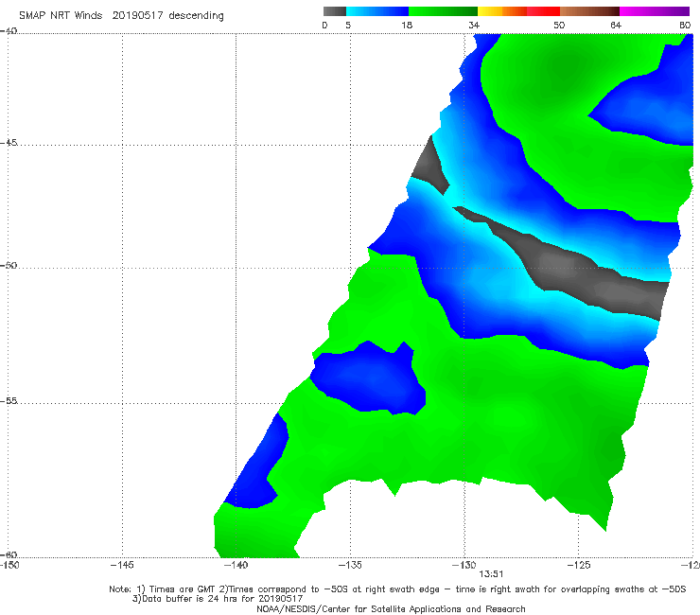Click the swath time label '13:51'

click(491, 574)
